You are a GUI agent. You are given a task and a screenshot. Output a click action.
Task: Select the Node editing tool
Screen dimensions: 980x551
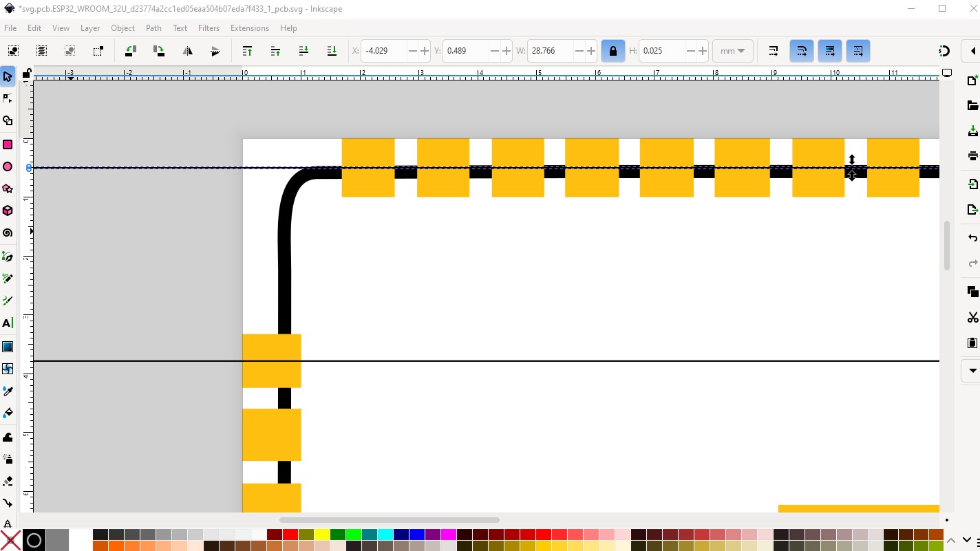tap(8, 98)
